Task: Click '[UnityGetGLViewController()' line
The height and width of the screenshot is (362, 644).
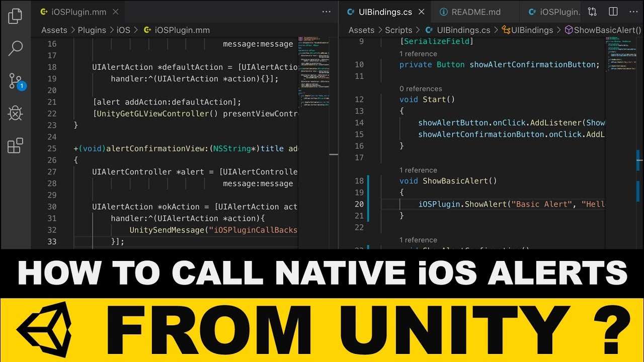Action: tap(195, 114)
